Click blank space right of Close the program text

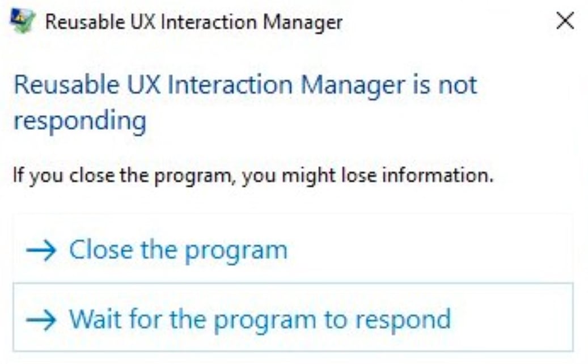point(431,250)
